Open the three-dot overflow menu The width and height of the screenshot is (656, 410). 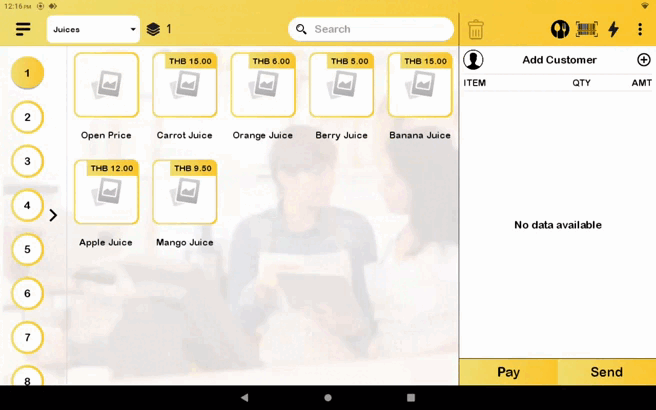click(640, 30)
